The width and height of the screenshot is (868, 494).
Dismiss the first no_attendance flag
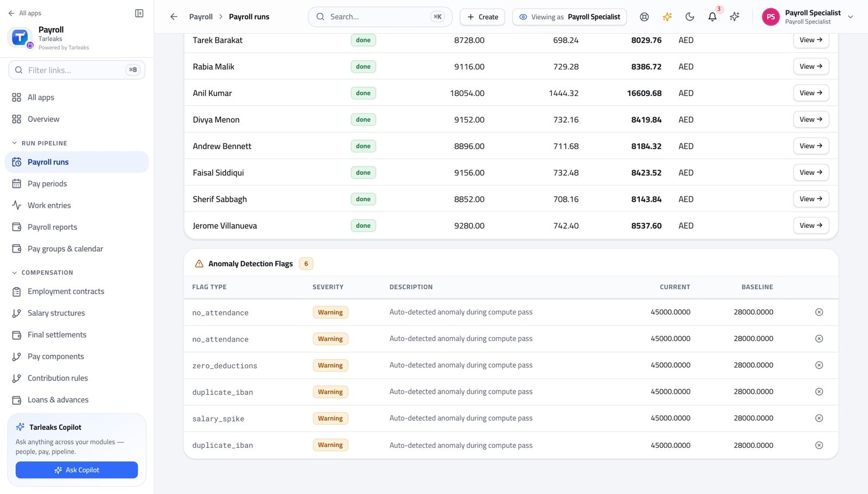pyautogui.click(x=819, y=312)
